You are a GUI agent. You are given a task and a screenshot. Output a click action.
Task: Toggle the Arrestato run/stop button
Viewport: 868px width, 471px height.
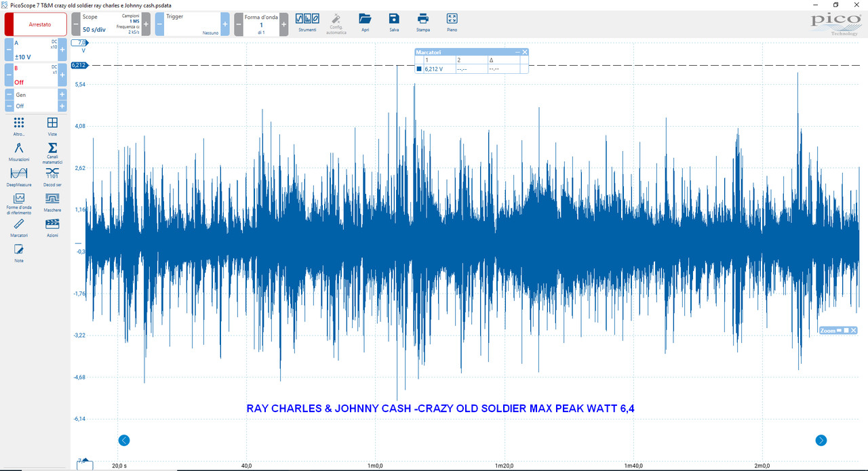pyautogui.click(x=36, y=24)
